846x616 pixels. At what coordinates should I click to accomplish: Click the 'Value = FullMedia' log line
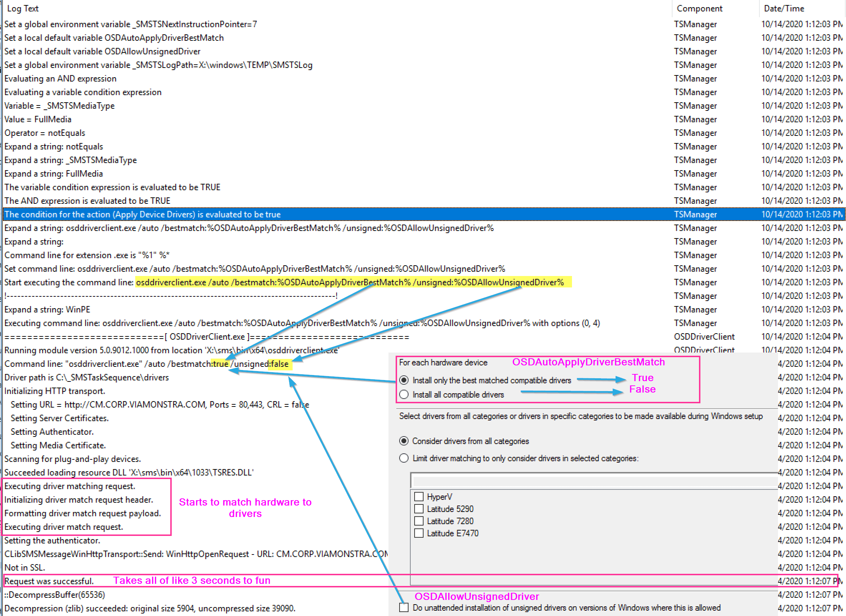click(x=38, y=119)
